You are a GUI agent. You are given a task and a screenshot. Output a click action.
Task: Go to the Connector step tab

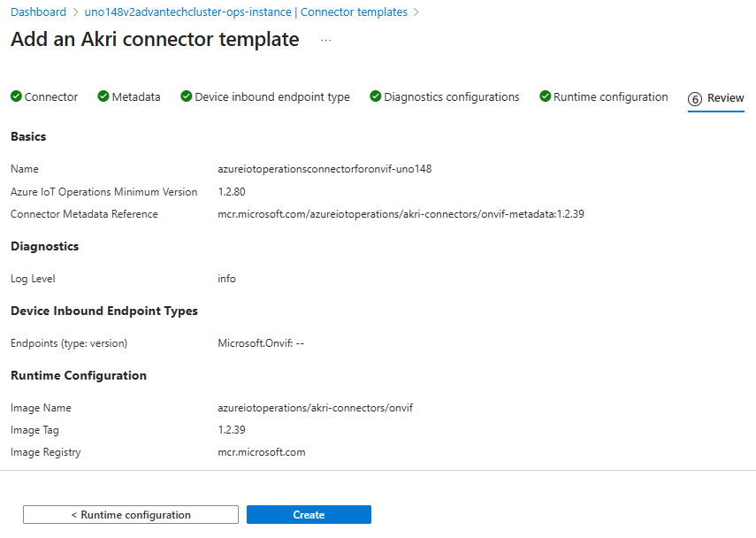51,97
